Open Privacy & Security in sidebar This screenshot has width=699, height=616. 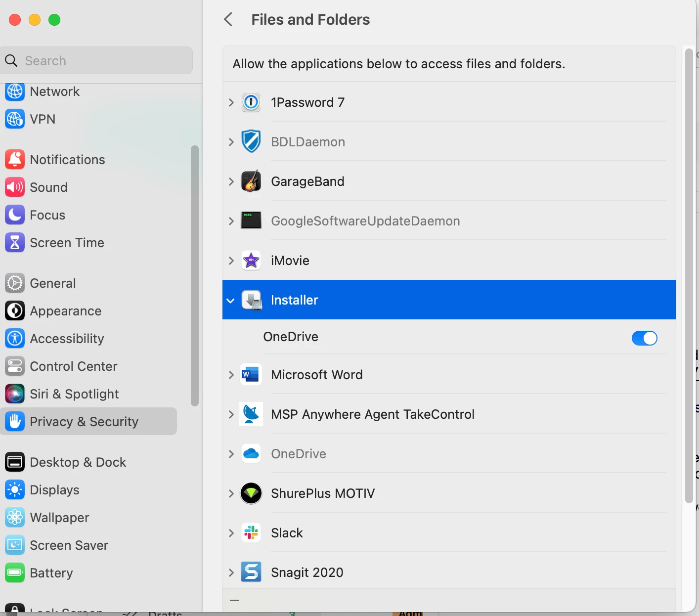pyautogui.click(x=88, y=421)
